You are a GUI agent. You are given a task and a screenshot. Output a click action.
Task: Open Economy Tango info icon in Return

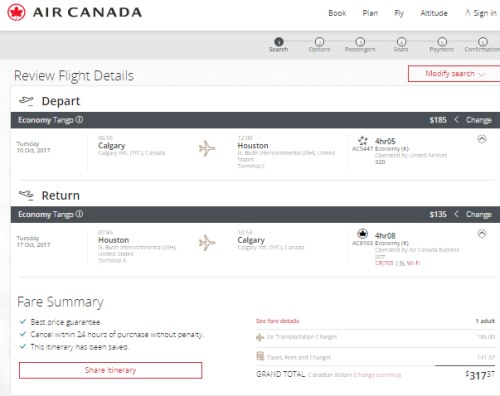(79, 214)
